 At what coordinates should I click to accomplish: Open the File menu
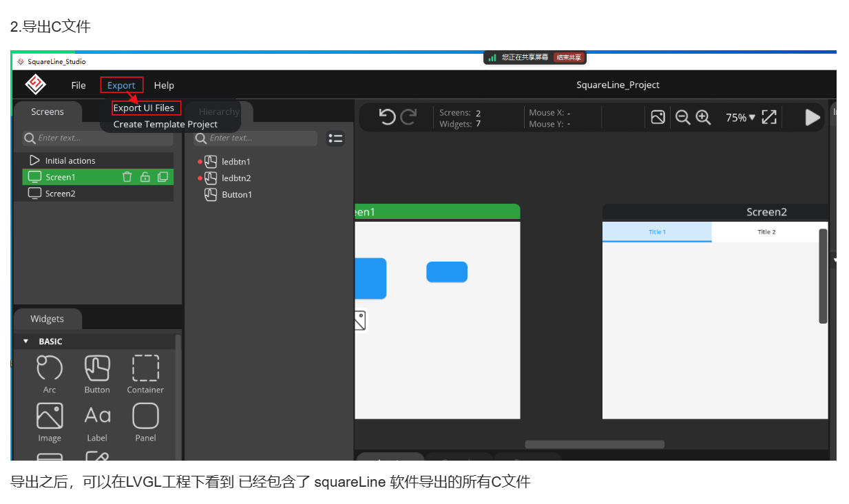click(x=78, y=85)
